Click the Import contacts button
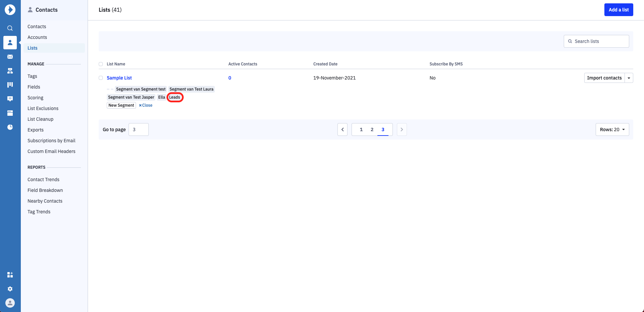 pos(604,78)
